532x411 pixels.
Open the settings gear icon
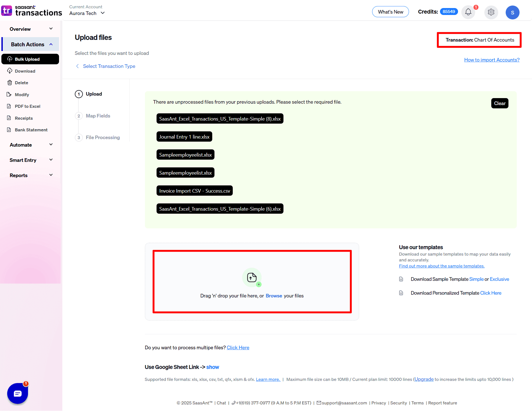(491, 12)
